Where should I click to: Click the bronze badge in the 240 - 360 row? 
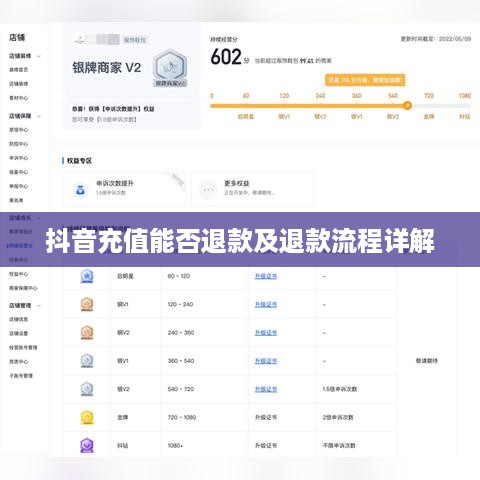click(87, 333)
